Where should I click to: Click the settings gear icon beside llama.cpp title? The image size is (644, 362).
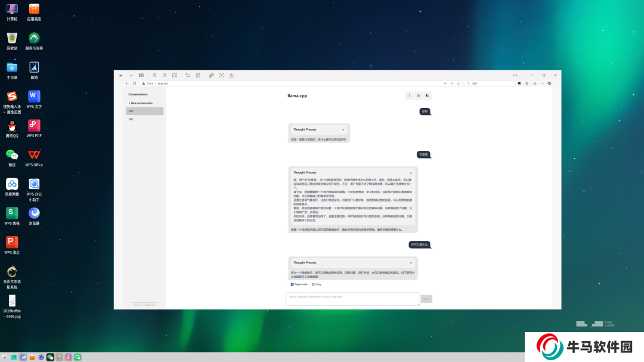(418, 95)
